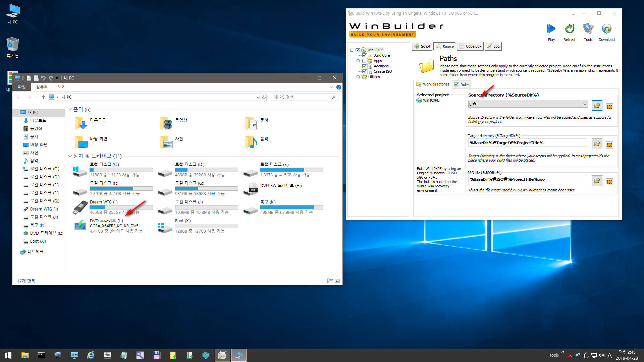Browse for ISO file location

(597, 181)
